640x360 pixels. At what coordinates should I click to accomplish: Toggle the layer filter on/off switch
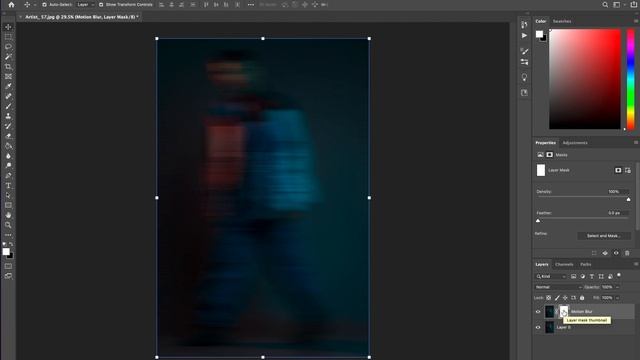(619, 276)
